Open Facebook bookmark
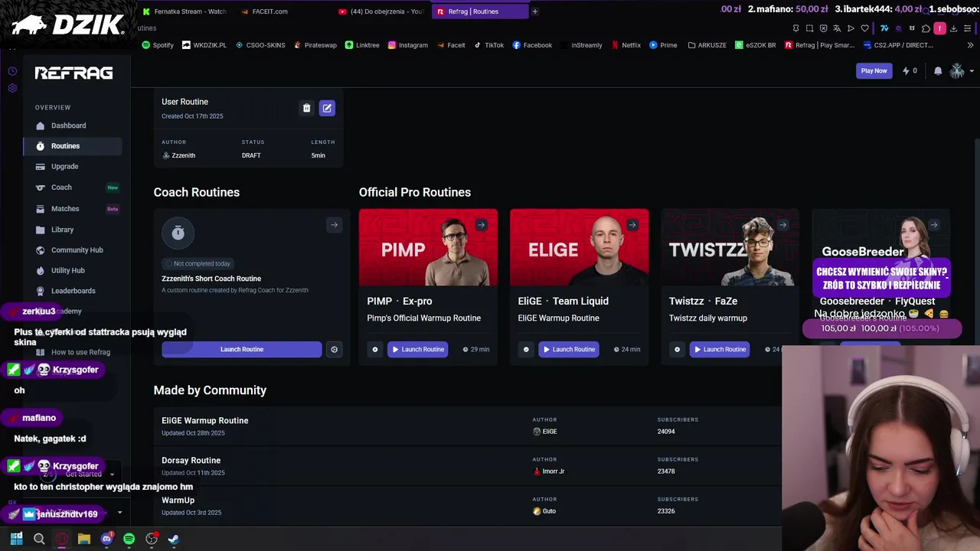Viewport: 980px width, 551px height. tap(532, 45)
